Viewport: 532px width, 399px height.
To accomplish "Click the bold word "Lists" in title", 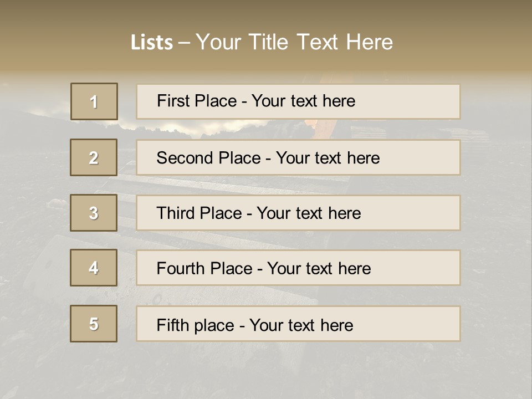I will pyautogui.click(x=152, y=42).
